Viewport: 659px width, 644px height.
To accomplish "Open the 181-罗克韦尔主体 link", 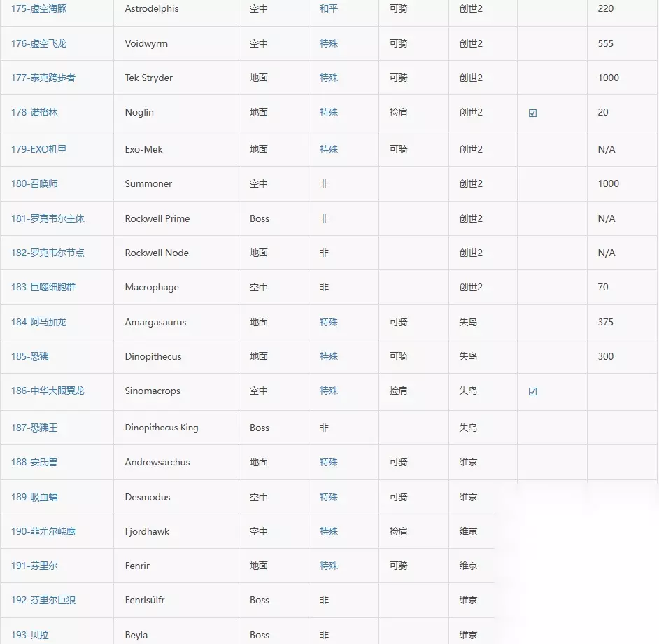I will point(48,218).
